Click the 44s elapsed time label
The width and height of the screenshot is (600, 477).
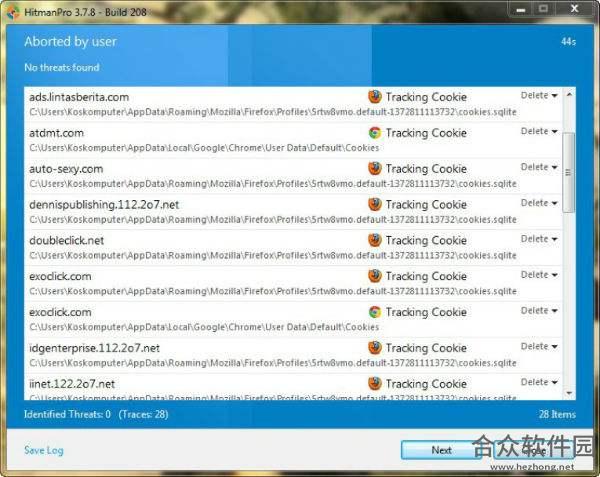click(568, 41)
